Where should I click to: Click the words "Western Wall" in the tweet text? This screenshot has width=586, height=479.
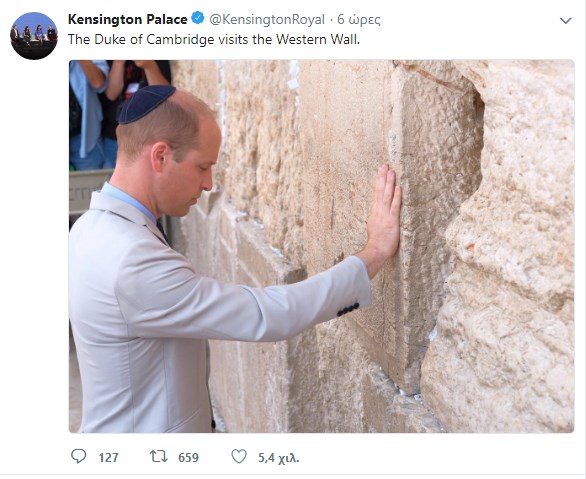[x=317, y=39]
